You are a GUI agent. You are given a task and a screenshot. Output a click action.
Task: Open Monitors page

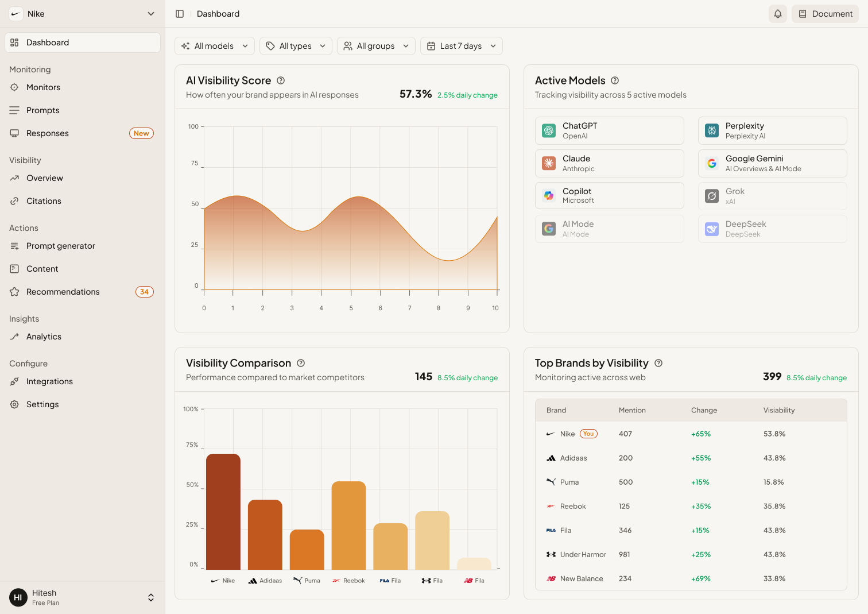coord(83,87)
